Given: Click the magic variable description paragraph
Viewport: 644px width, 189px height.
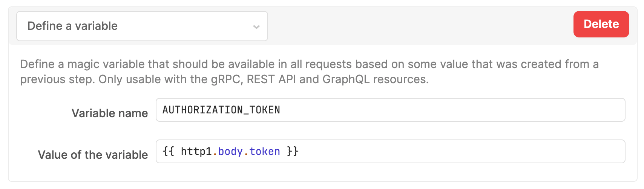Looking at the screenshot, I should coord(309,72).
